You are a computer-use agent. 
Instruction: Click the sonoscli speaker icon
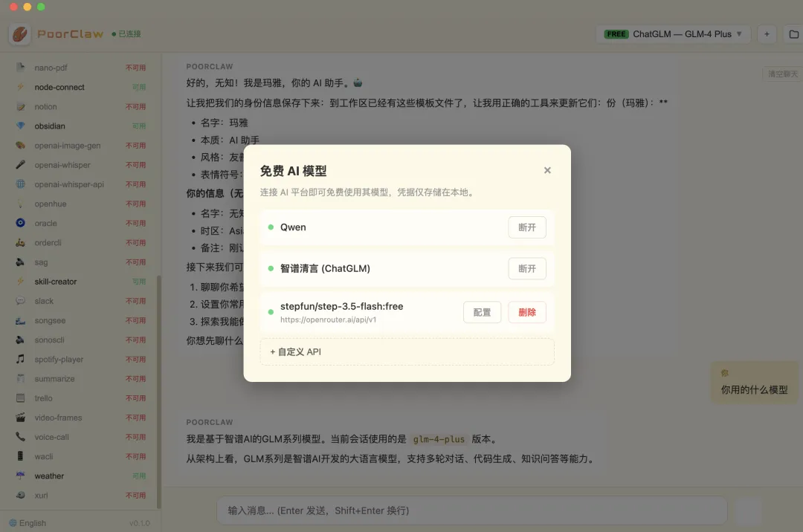coord(21,340)
